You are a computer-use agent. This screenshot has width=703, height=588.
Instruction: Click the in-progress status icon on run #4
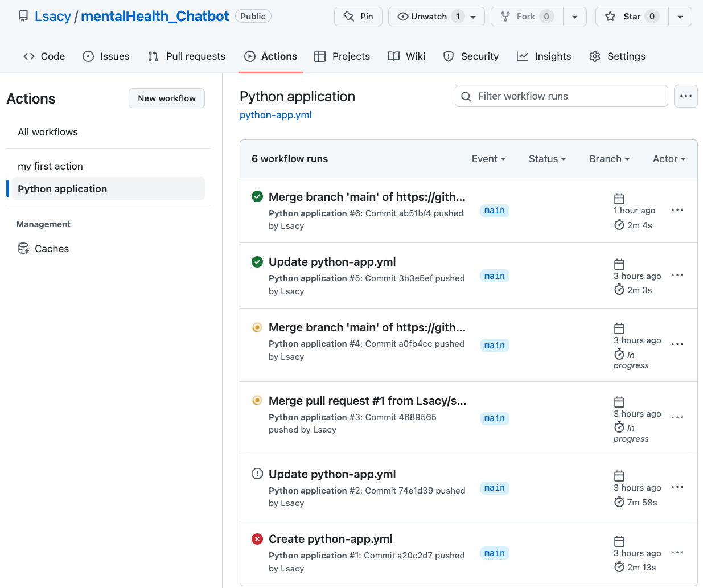257,327
